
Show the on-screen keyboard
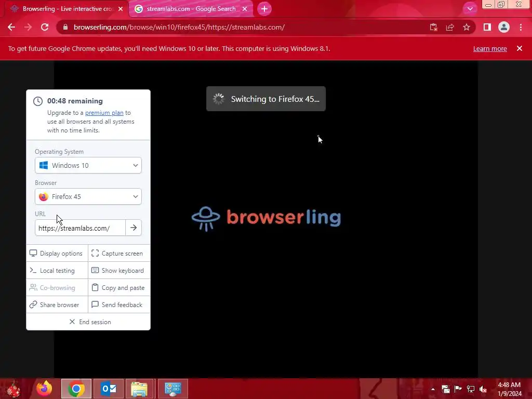click(119, 270)
